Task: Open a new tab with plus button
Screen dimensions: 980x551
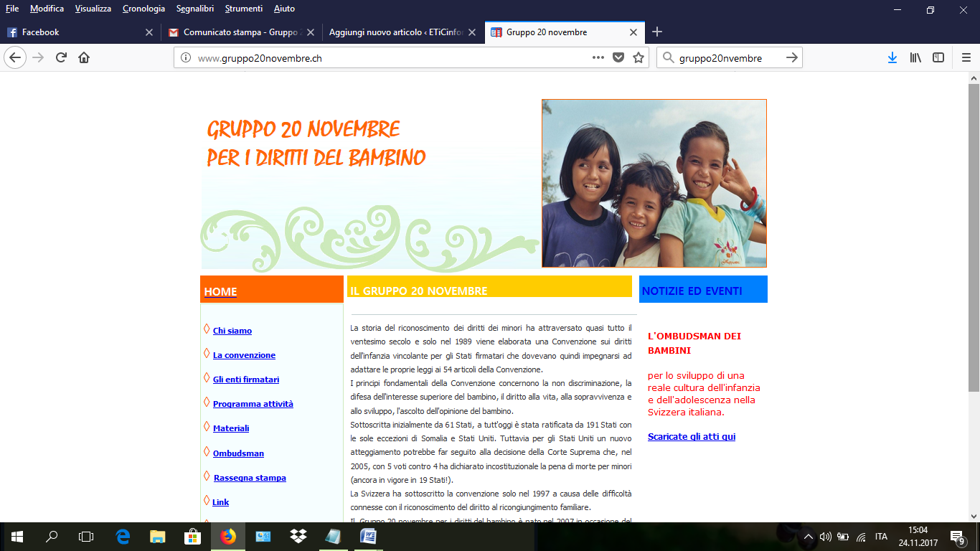Action: 657,32
